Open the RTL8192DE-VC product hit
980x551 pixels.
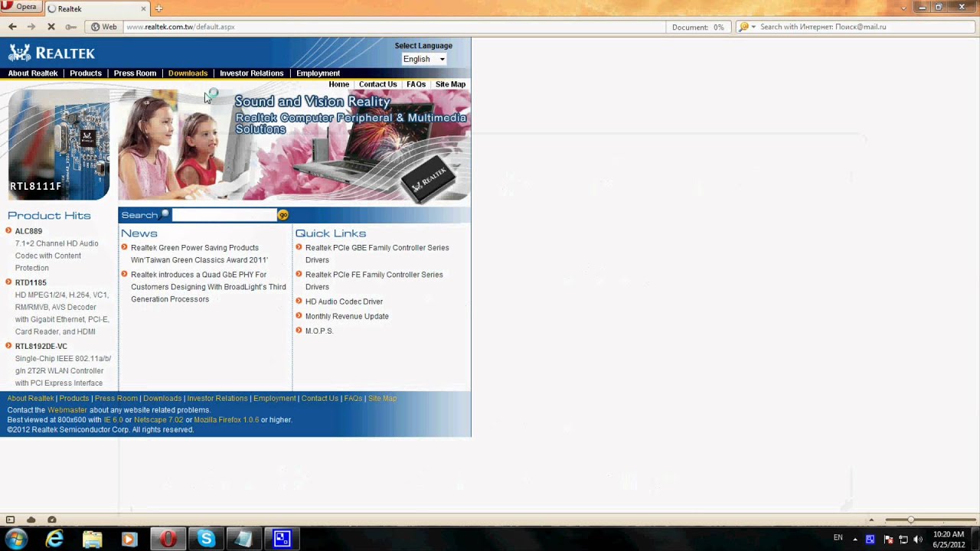(41, 346)
